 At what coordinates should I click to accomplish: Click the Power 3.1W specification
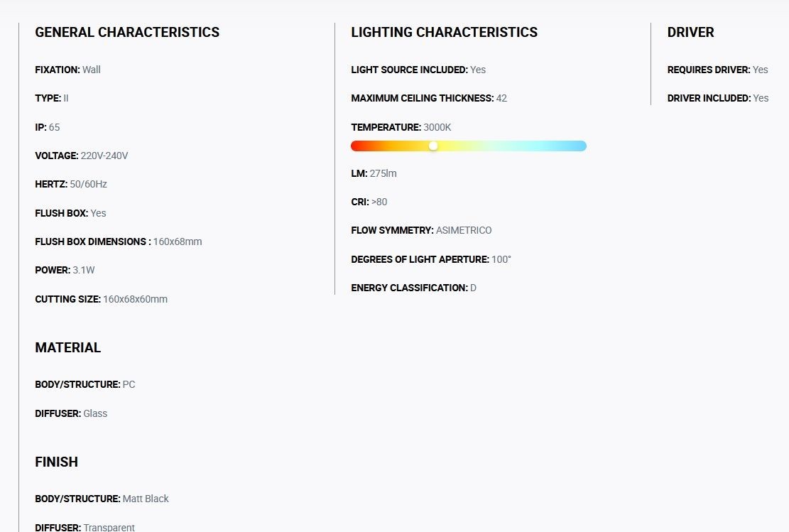tap(65, 271)
